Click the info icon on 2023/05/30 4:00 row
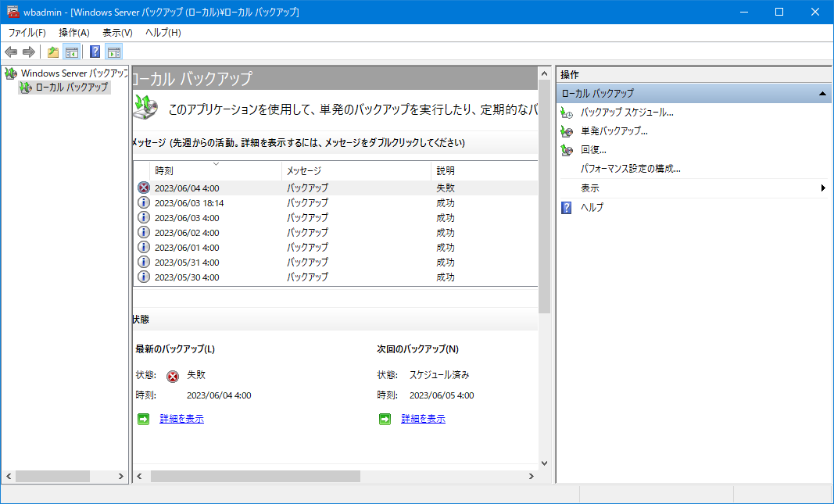Viewport: 834px width, 504px height. coord(144,277)
